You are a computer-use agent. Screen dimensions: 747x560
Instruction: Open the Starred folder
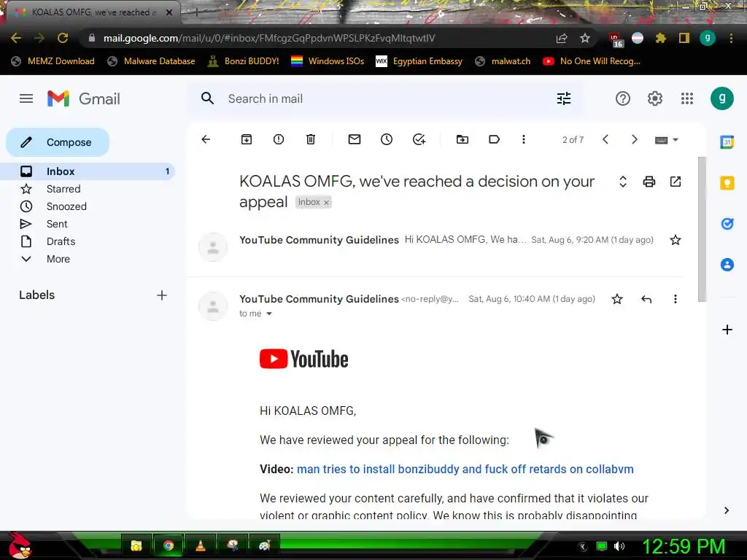pos(88,189)
